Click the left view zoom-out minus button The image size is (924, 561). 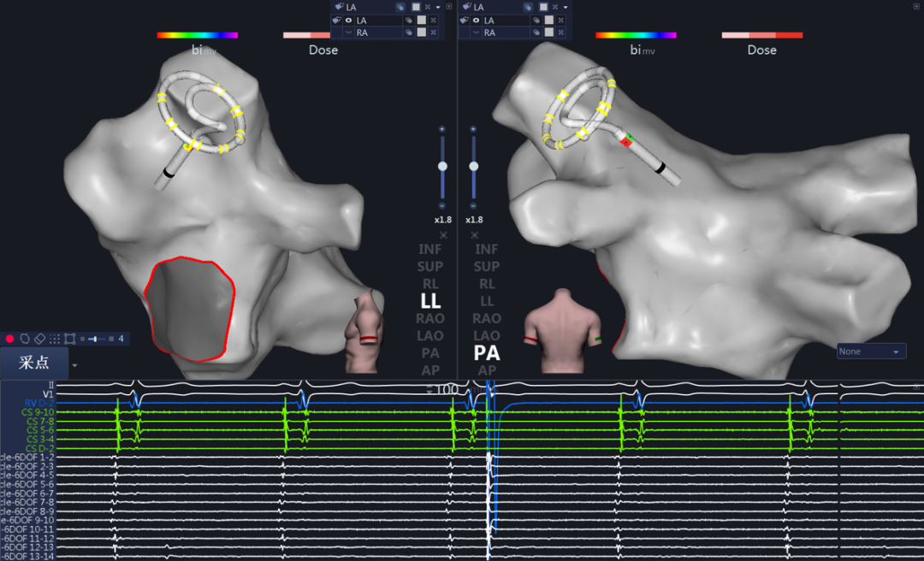click(x=442, y=205)
